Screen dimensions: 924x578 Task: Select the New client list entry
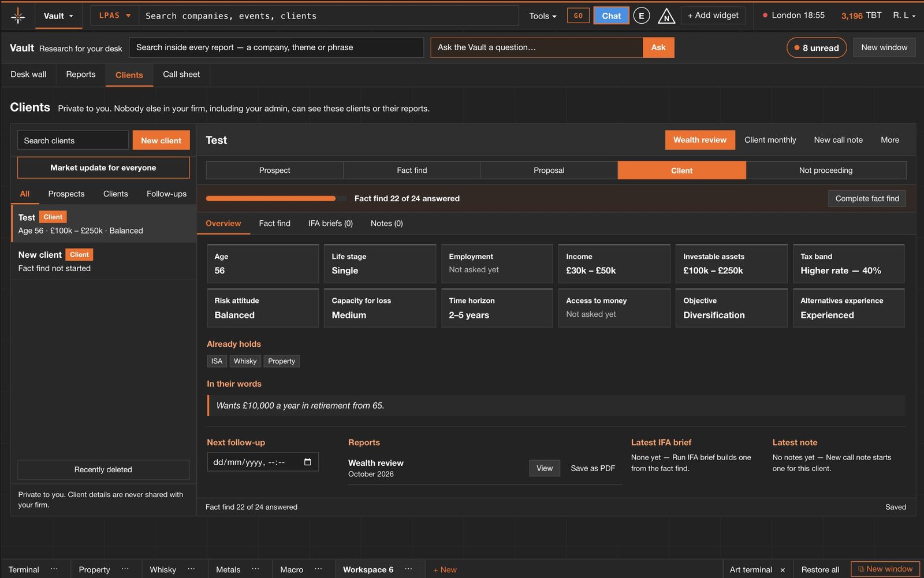[x=104, y=261]
